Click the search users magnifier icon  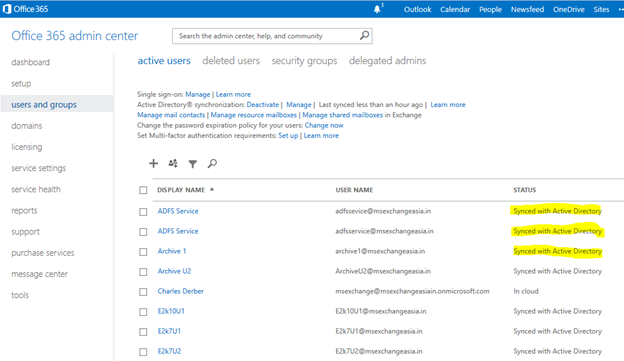tap(212, 163)
